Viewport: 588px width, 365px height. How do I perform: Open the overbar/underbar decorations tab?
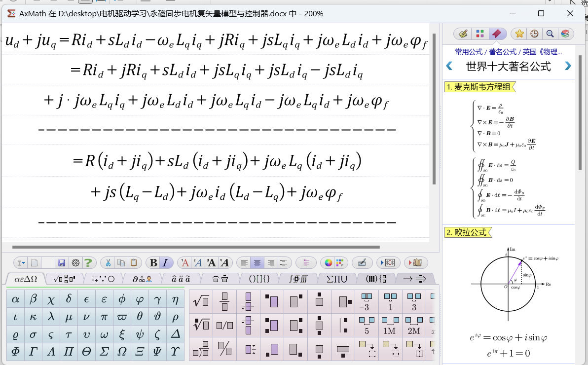pyautogui.click(x=220, y=279)
